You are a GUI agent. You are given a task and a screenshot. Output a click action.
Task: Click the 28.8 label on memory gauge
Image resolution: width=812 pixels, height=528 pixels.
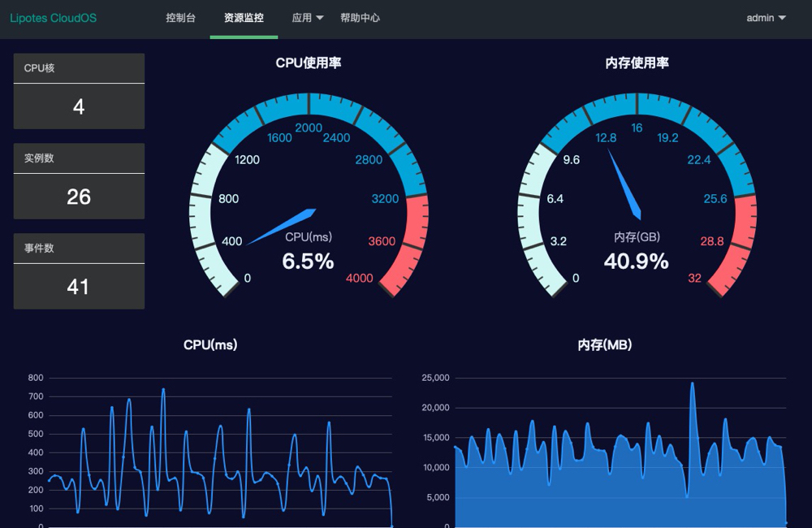712,241
